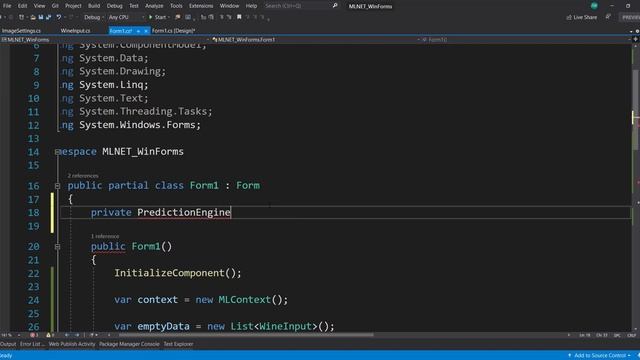This screenshot has height=360, width=640.
Task: Open the MLNET_WinForms project navigation dropdown
Action: [x=208, y=40]
